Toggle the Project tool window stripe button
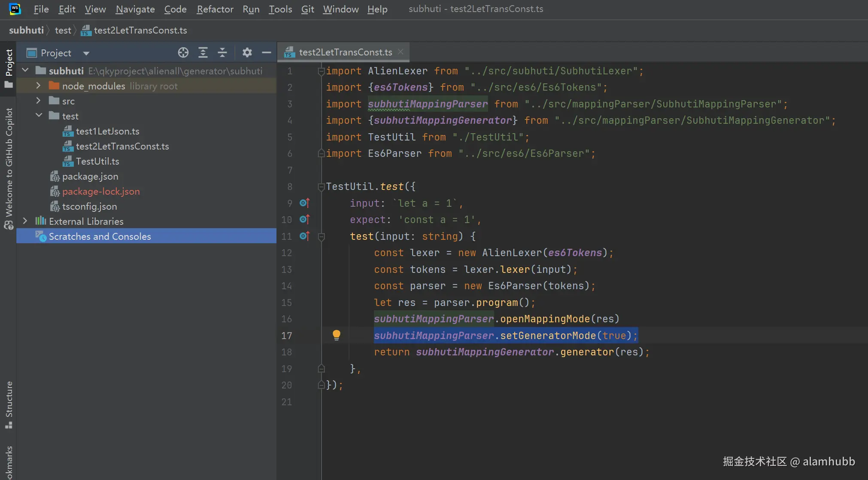868x480 pixels. 9,67
